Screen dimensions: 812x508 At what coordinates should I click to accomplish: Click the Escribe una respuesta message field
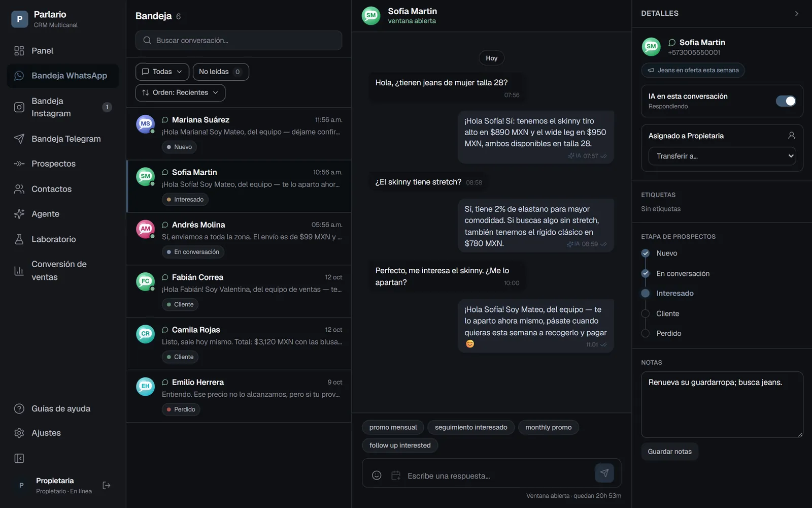click(x=497, y=476)
